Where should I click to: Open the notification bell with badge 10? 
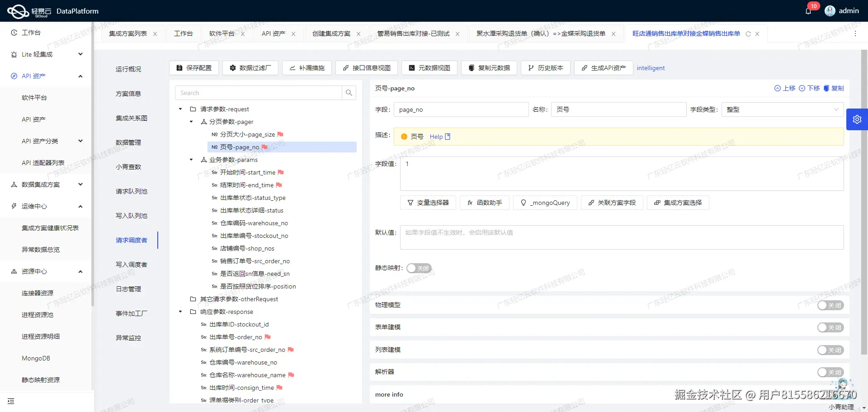(x=808, y=11)
